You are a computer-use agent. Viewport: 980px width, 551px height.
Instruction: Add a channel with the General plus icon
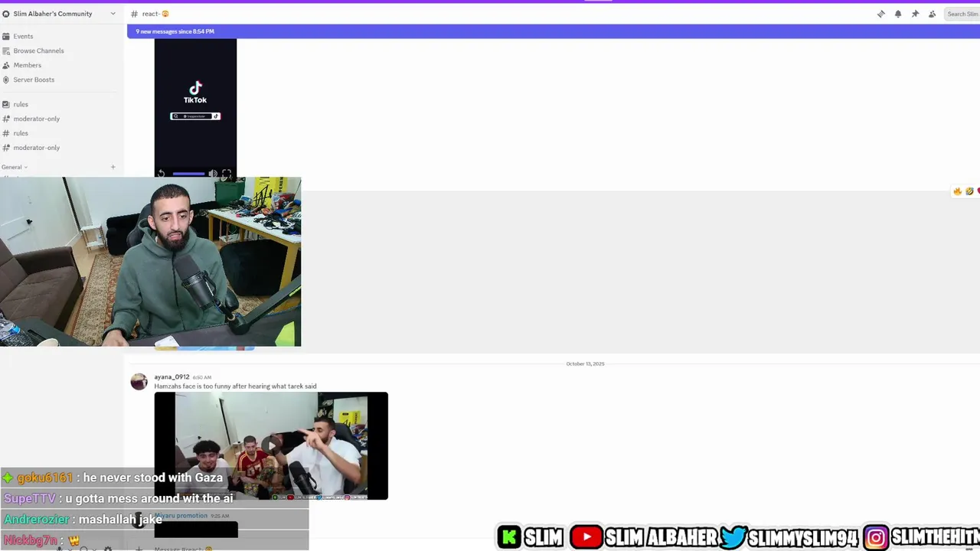point(113,167)
